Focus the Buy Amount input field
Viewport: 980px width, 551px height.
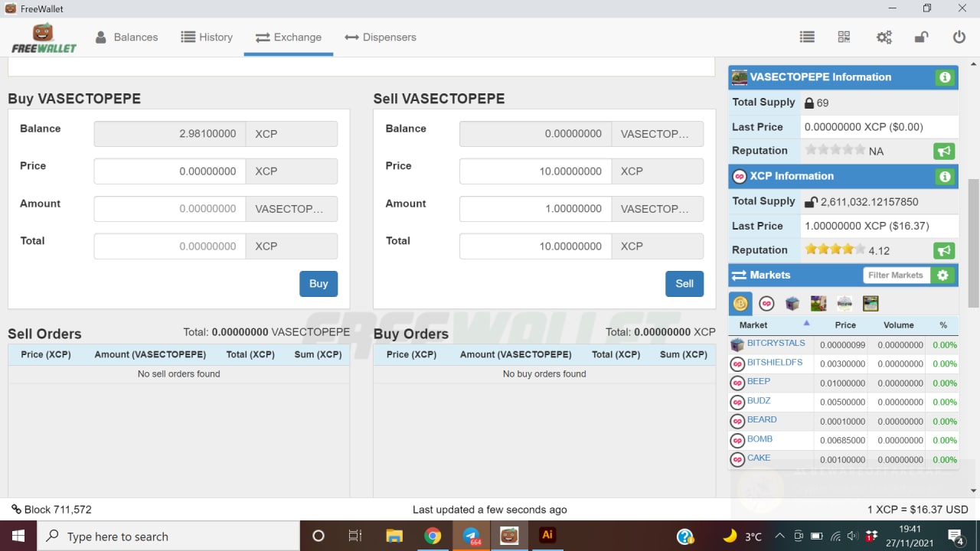pyautogui.click(x=170, y=209)
